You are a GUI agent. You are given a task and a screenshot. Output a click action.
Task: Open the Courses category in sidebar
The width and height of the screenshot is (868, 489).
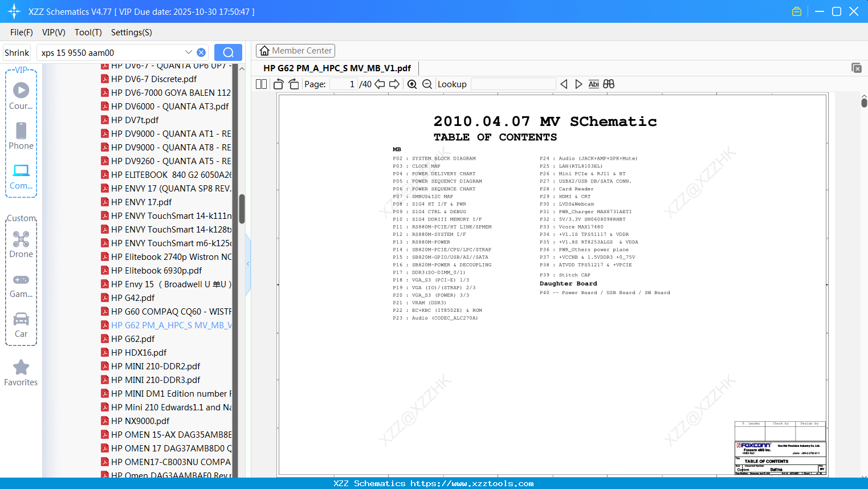21,96
